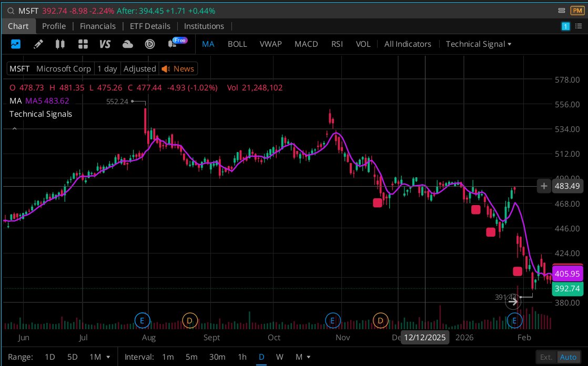
Task: Select the 1h interval
Action: point(242,357)
